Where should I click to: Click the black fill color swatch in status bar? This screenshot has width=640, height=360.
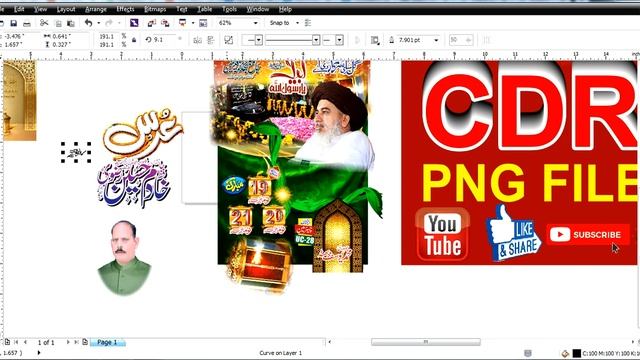[x=576, y=353]
